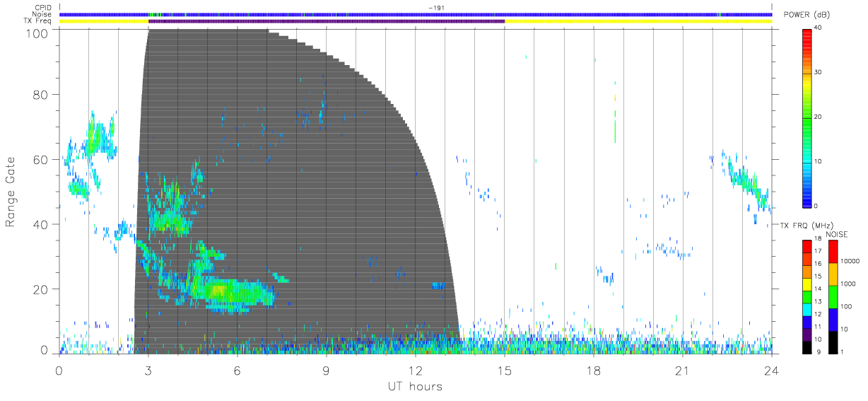The image size is (868, 401).
Task: Click the CPID value -191
Action: (x=436, y=8)
